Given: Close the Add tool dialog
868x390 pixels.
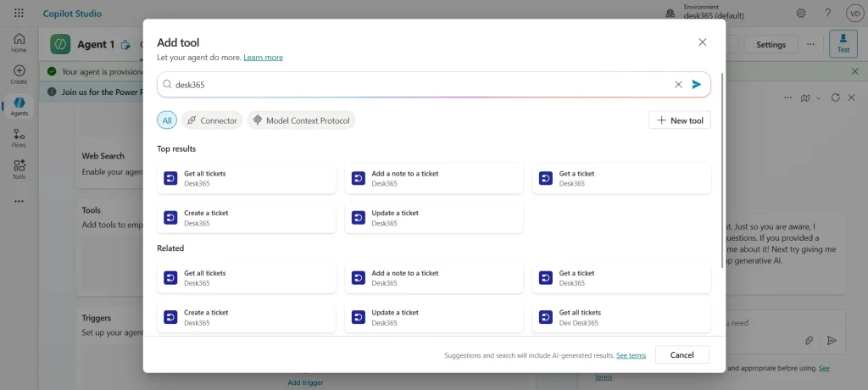Looking at the screenshot, I should point(703,42).
